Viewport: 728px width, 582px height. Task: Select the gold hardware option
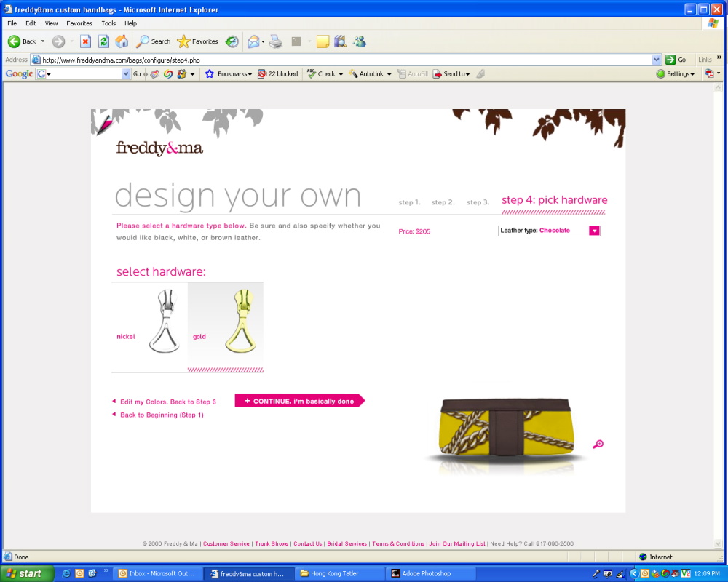coord(226,327)
